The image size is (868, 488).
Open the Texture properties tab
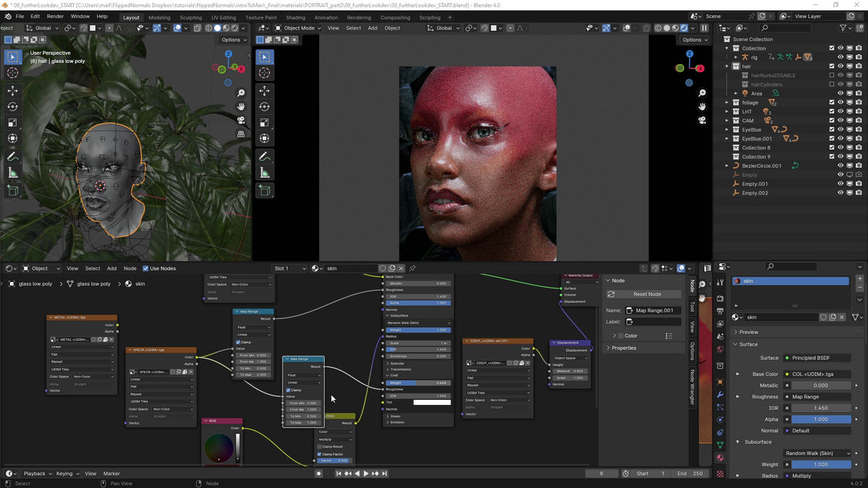pos(720,474)
